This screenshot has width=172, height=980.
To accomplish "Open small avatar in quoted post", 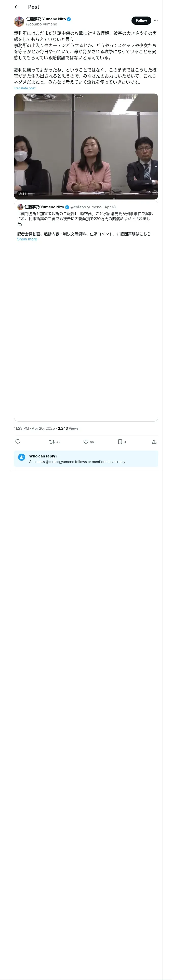I will point(20,207).
